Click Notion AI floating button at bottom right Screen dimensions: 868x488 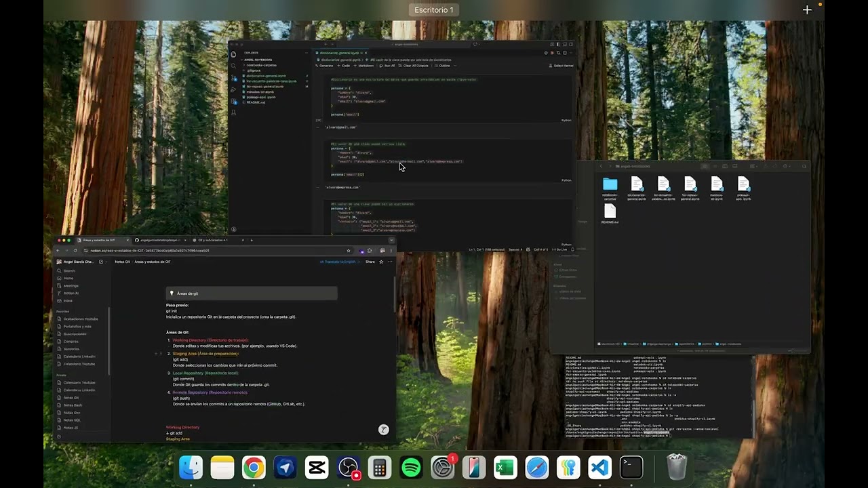click(384, 429)
